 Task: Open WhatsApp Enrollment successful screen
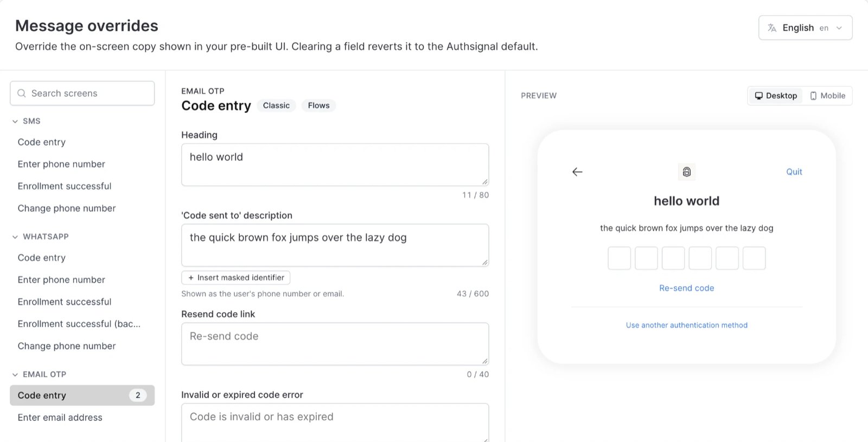coord(65,301)
